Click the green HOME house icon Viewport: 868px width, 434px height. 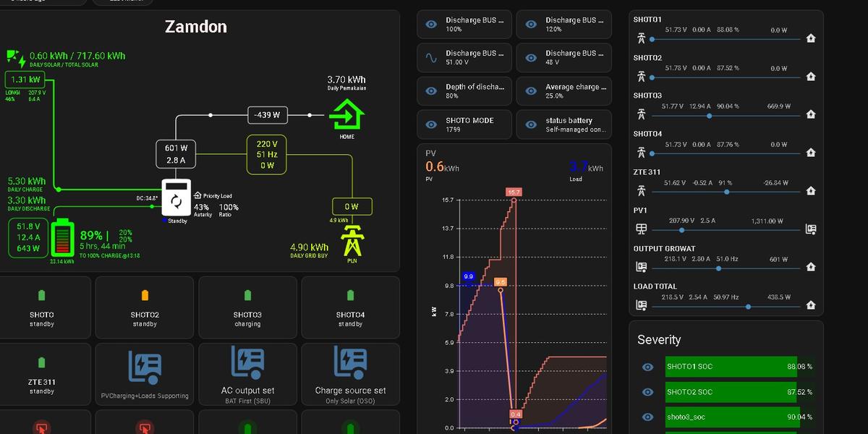click(x=346, y=114)
